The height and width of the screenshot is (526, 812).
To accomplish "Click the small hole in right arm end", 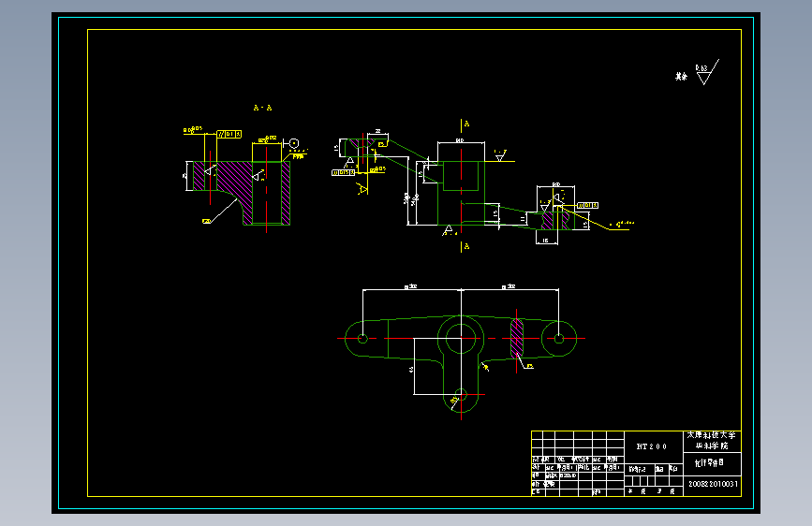I will [559, 339].
